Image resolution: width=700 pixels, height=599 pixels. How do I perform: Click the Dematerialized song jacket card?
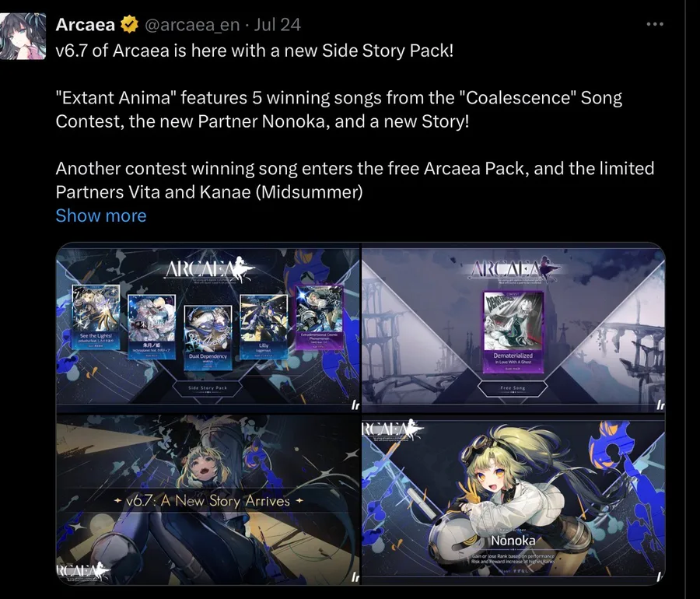513,332
